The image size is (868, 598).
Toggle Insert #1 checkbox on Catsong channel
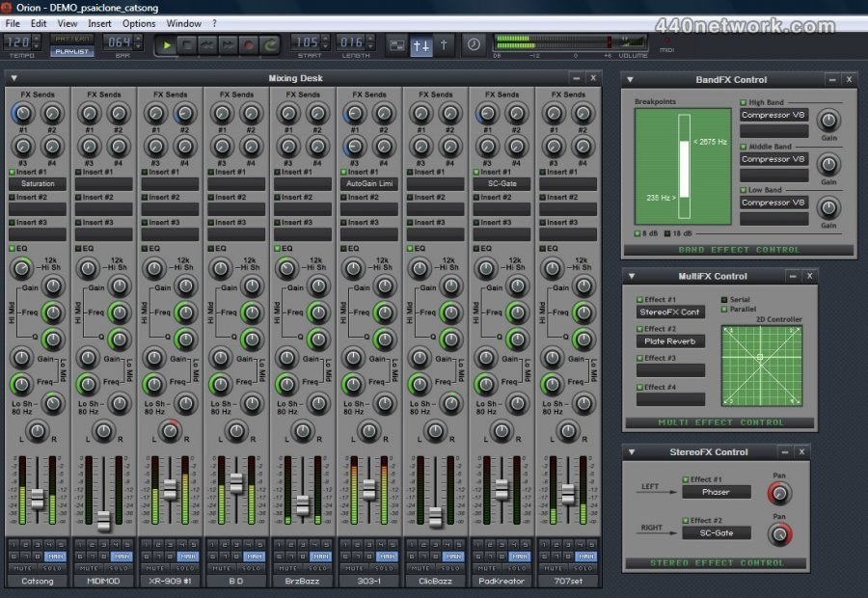tap(13, 173)
